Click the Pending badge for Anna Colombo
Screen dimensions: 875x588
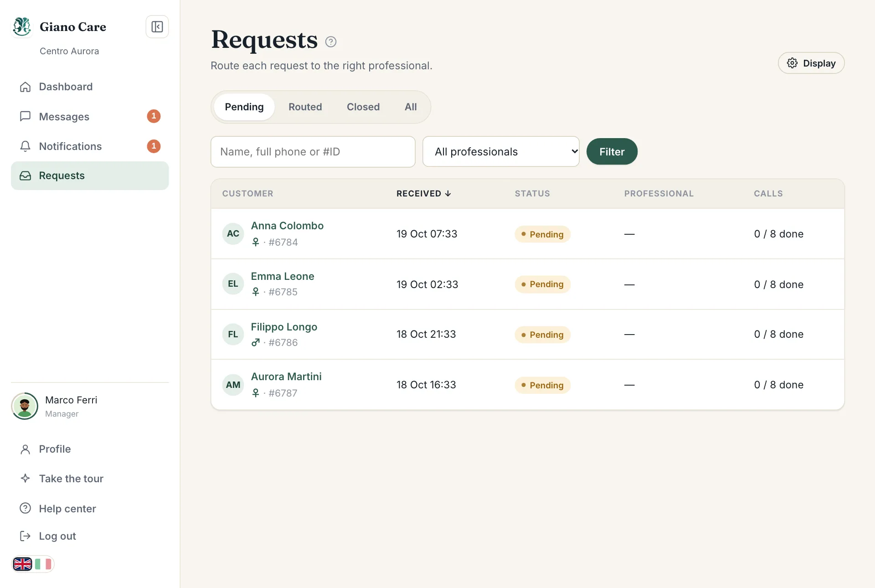pyautogui.click(x=542, y=234)
